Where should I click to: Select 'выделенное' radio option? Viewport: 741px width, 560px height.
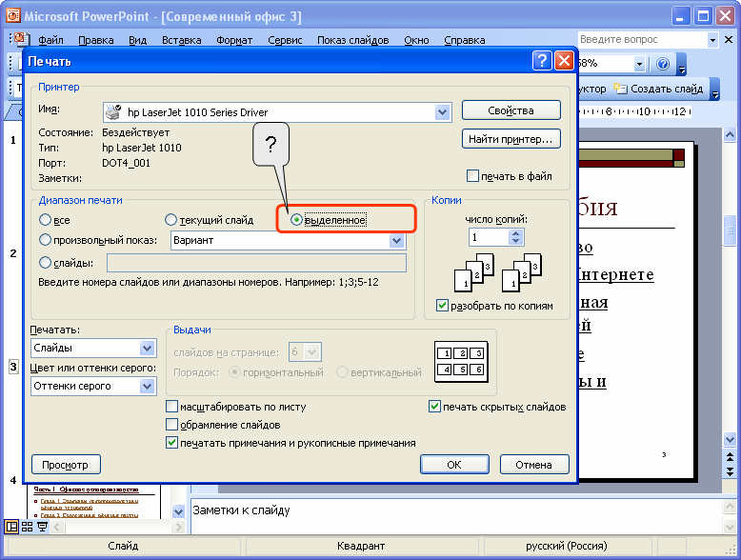click(x=296, y=220)
